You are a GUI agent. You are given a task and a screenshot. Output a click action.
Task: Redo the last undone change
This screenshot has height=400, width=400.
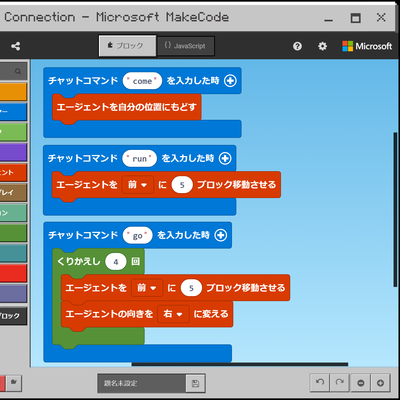click(x=340, y=383)
